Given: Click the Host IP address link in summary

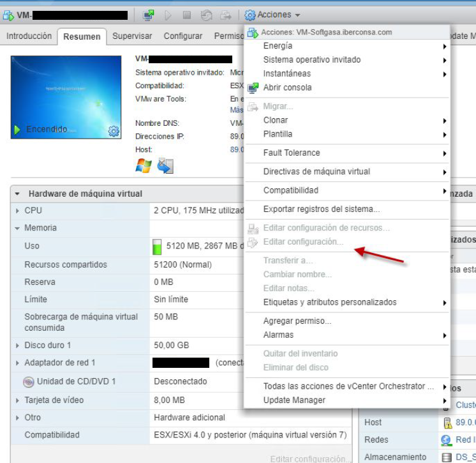Looking at the screenshot, I should pyautogui.click(x=237, y=150).
